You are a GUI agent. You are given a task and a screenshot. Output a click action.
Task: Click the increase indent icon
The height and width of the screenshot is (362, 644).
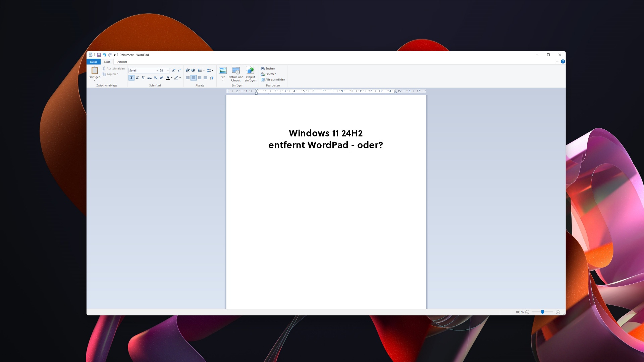(x=194, y=70)
